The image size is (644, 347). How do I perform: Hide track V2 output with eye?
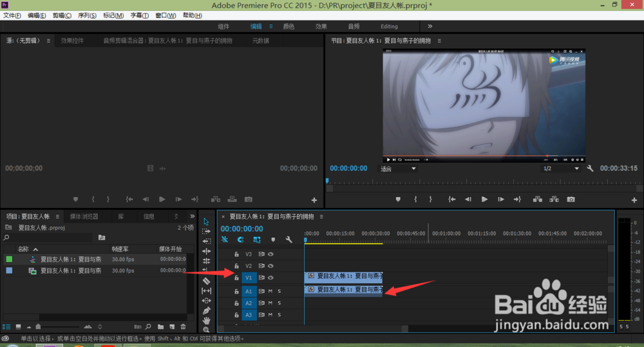270,266
